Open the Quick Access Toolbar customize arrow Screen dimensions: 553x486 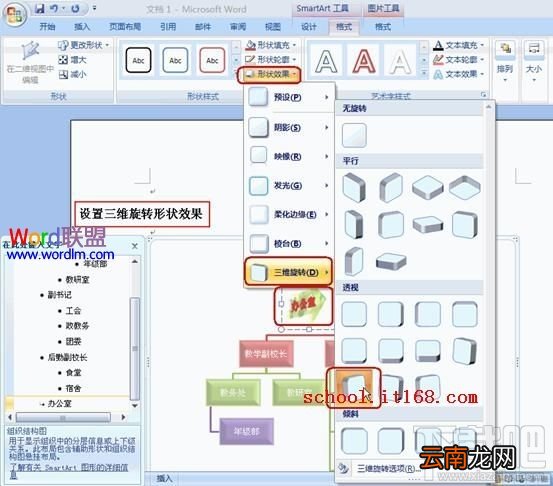[x=94, y=8]
